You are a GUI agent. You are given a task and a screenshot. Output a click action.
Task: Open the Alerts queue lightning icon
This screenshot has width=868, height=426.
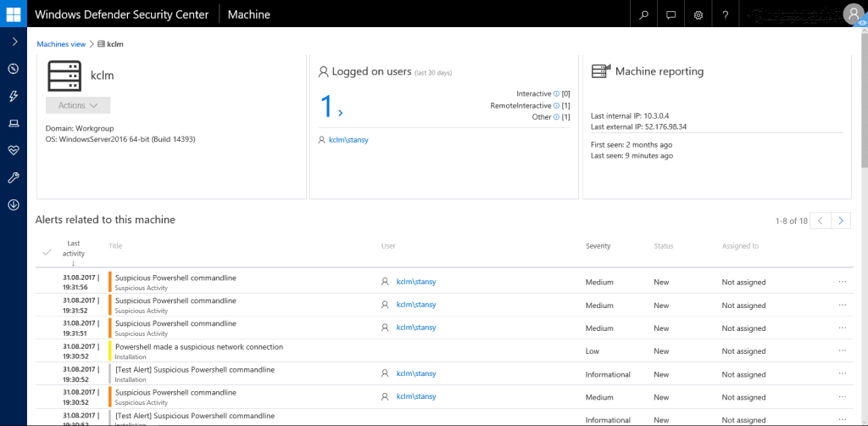tap(14, 96)
